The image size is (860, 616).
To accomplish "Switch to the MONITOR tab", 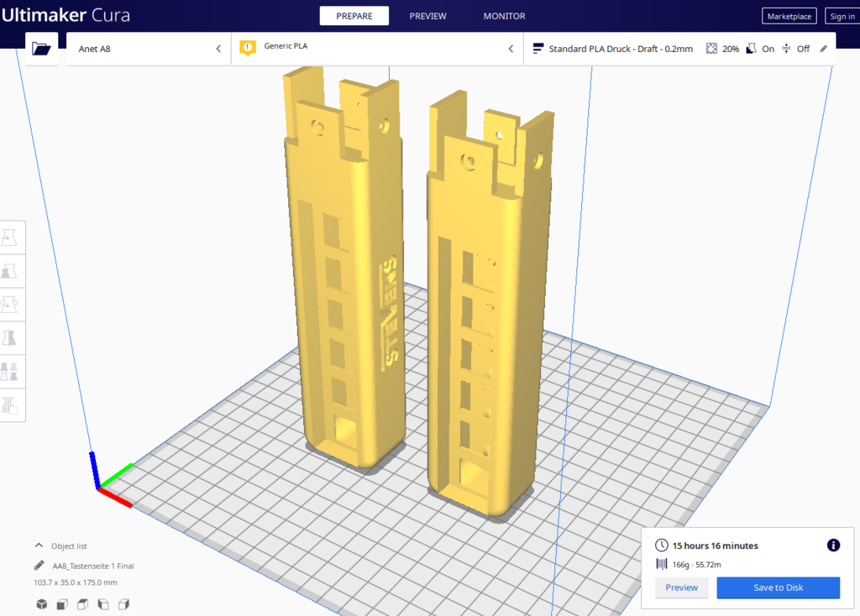I will pos(504,16).
